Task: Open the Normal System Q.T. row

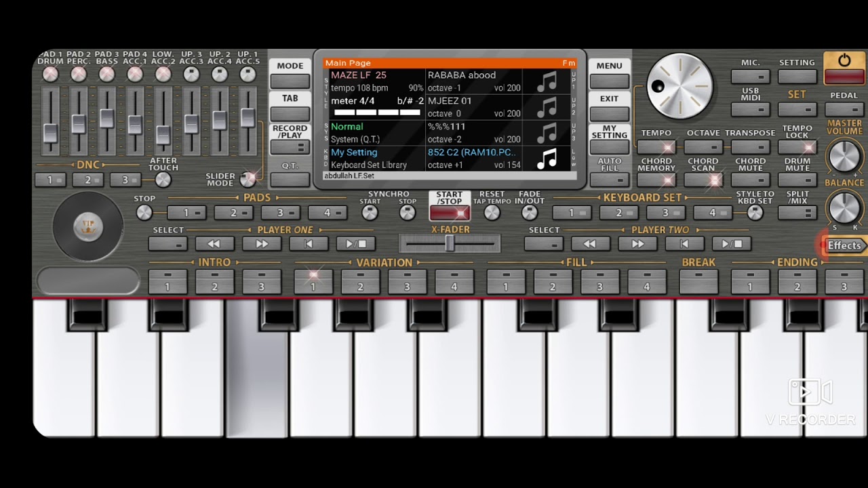Action: pos(377,133)
